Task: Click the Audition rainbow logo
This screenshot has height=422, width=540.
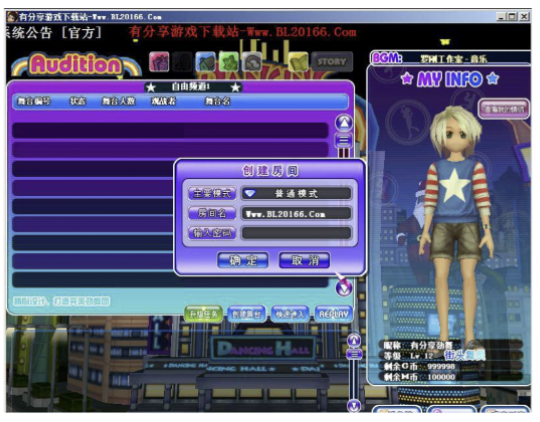Action: point(76,64)
